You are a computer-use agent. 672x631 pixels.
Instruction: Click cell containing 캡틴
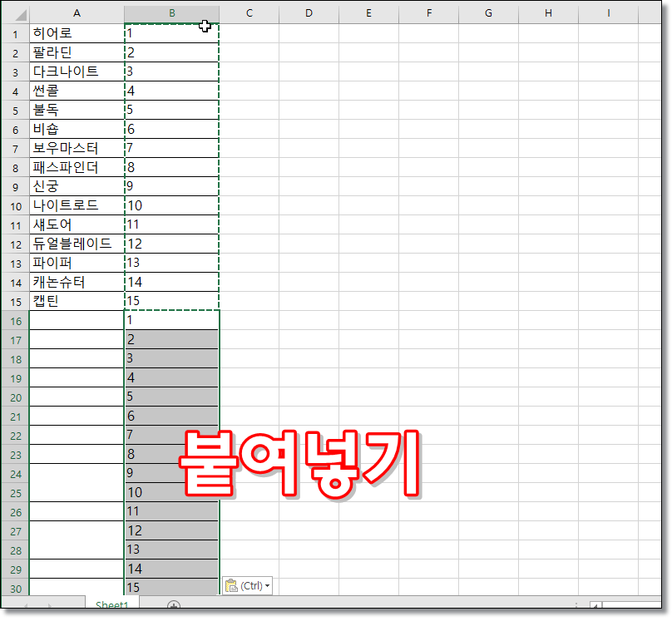click(x=77, y=301)
